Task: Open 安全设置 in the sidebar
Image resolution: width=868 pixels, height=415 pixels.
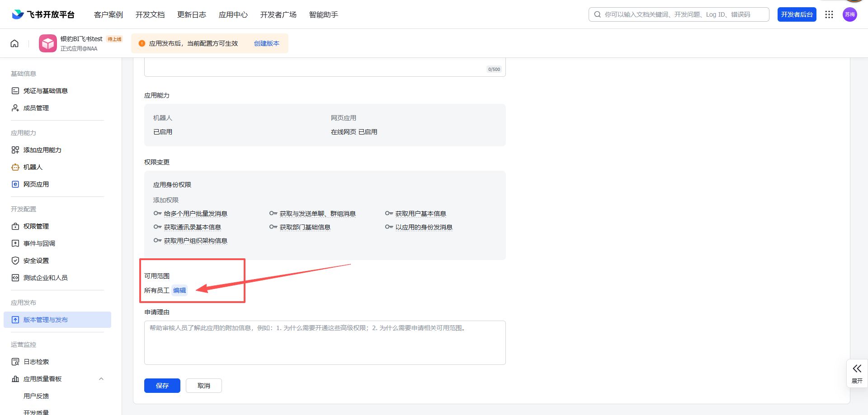Action: coord(36,261)
